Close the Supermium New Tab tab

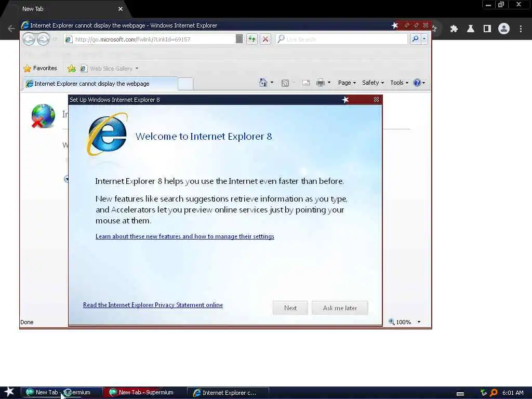click(x=121, y=9)
